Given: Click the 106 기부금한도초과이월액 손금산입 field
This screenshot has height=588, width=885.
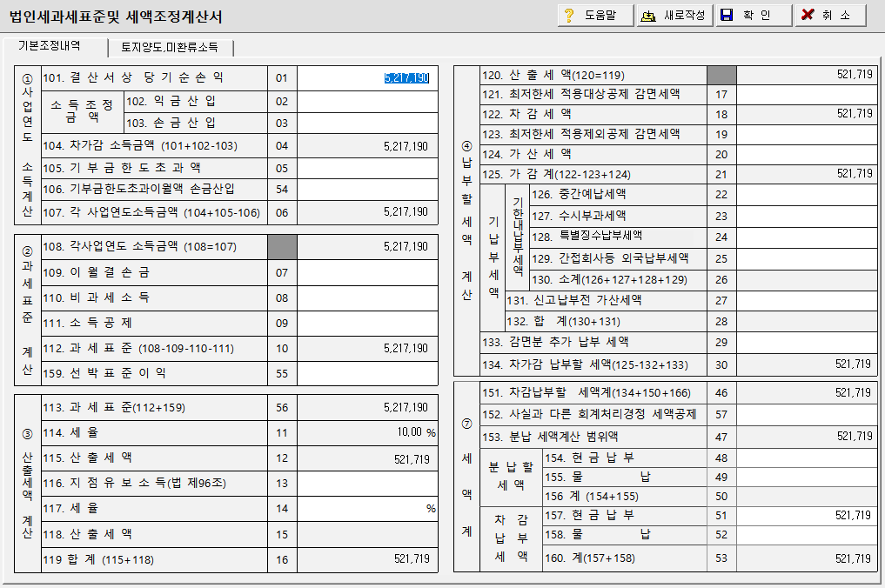Looking at the screenshot, I should (367, 189).
